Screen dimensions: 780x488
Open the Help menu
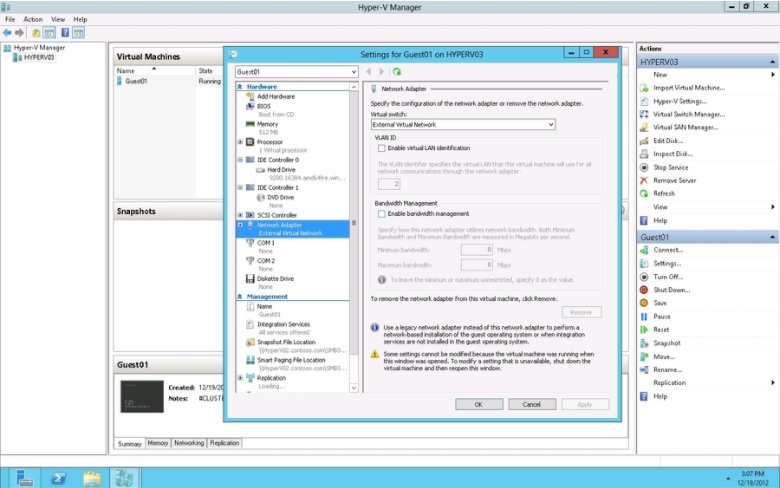click(80, 19)
